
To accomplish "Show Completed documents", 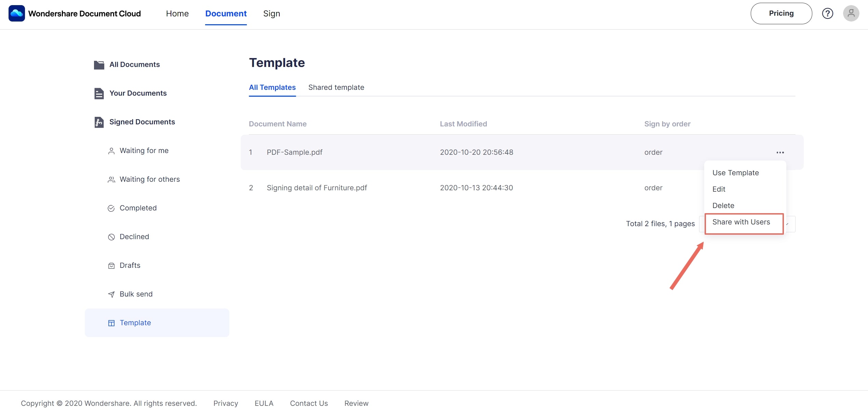I will (138, 208).
